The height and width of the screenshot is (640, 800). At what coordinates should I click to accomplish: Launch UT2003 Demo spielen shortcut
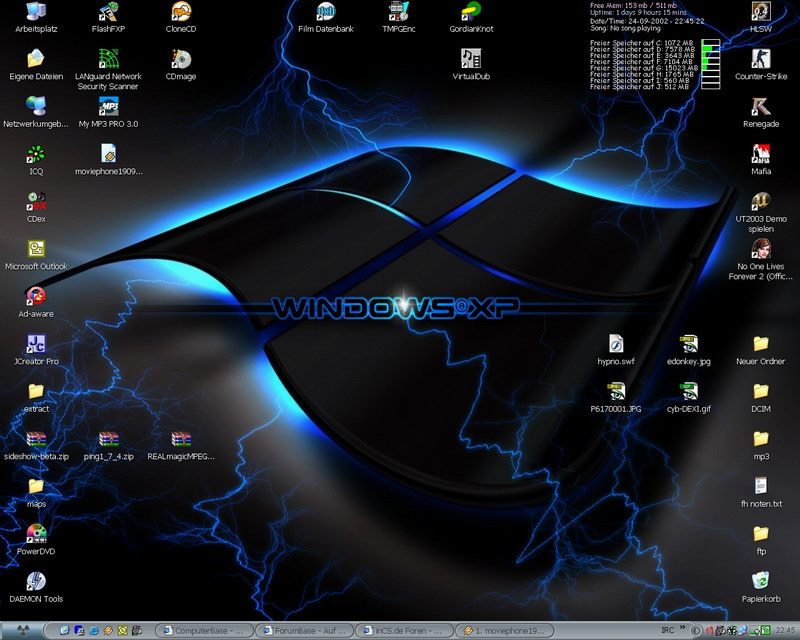click(x=761, y=212)
